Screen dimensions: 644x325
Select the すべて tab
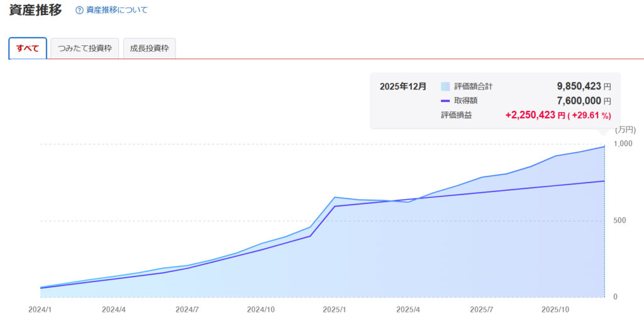click(28, 48)
